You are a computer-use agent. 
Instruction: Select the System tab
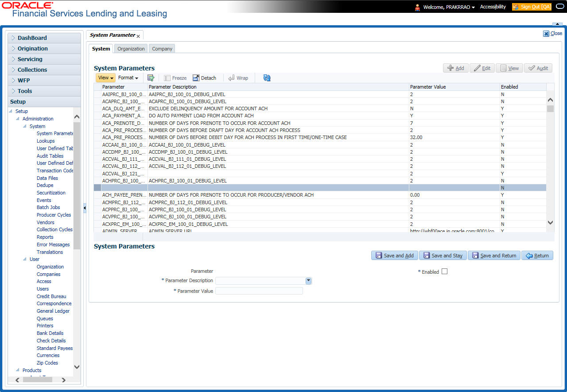click(101, 49)
